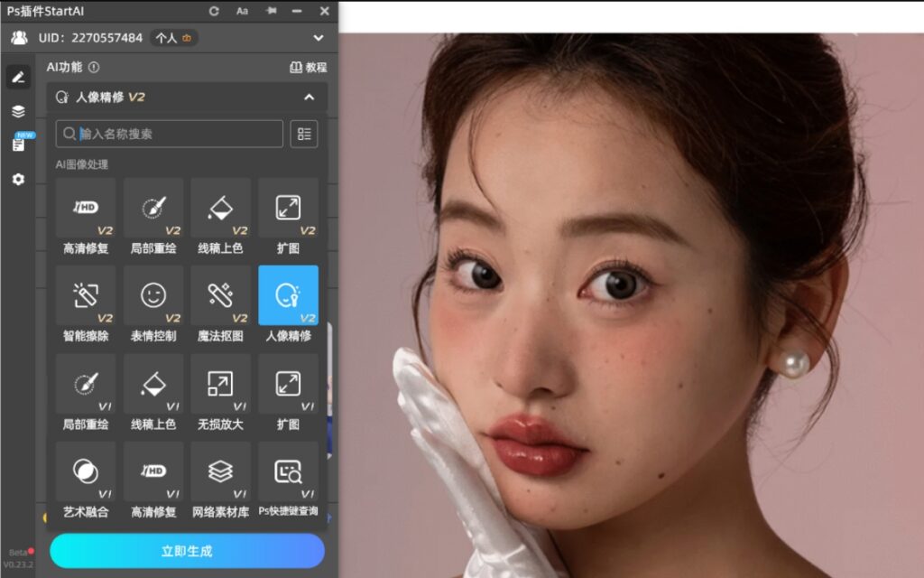Screen dimensions: 924x578
Task: Select the 线稿上色 V2 tool
Action: pyautogui.click(x=221, y=208)
